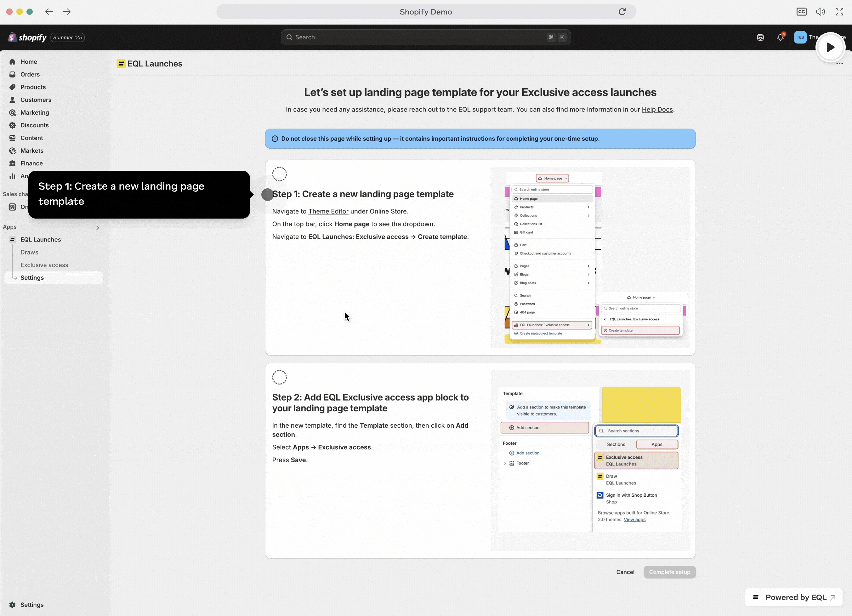The height and width of the screenshot is (616, 852).
Task: Open Content in sidebar
Action: [31, 138]
